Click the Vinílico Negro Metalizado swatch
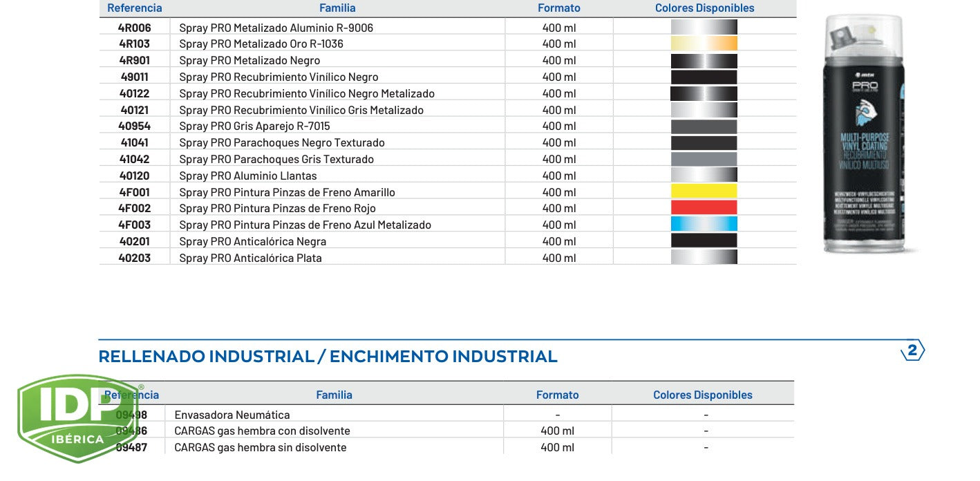Image resolution: width=980 pixels, height=481 pixels. 704,93
